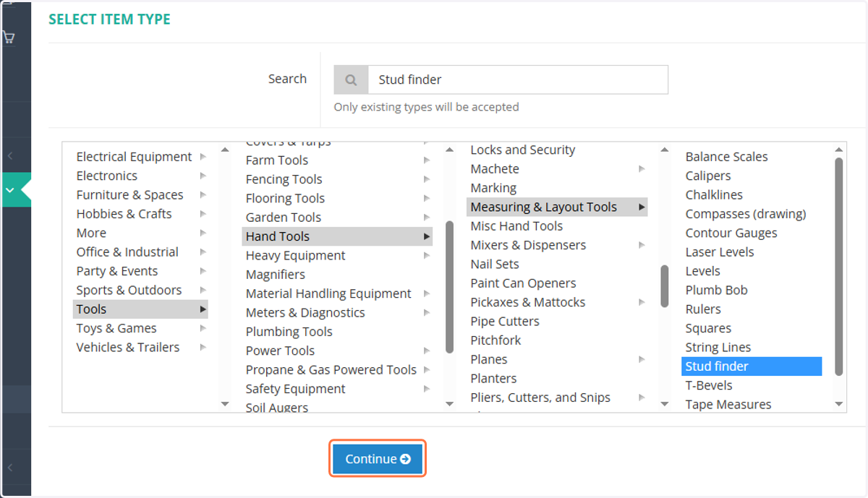Expand Meters & Diagnostics arrow
The height and width of the screenshot is (498, 868).
pos(427,313)
